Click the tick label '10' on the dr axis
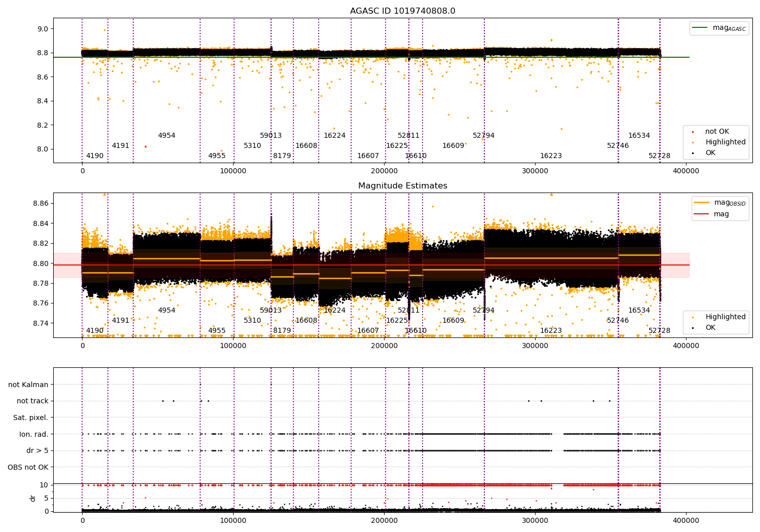760x532 pixels. 44,485
